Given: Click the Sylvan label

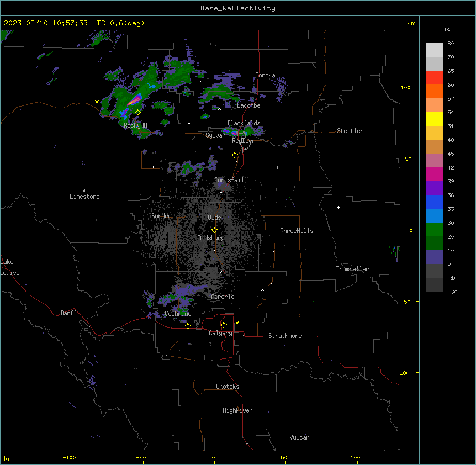Looking at the screenshot, I should tap(215, 135).
